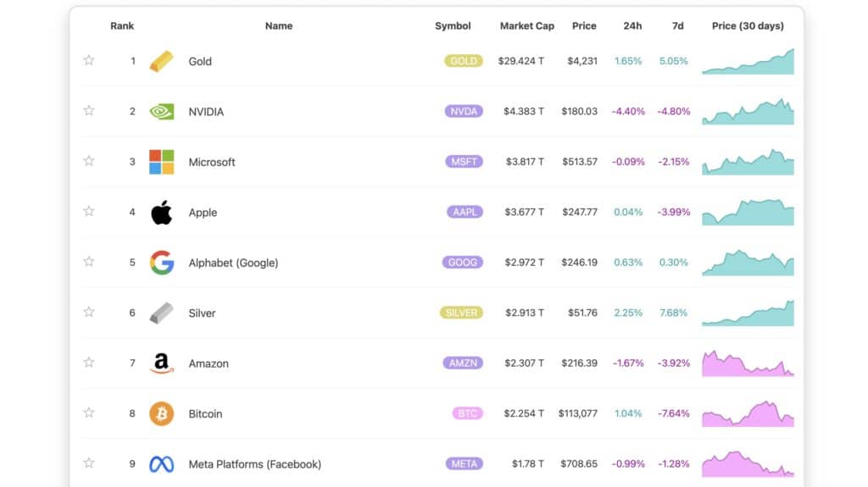Click the SILVER symbol badge
Screen dimensions: 868x487
[461, 313]
